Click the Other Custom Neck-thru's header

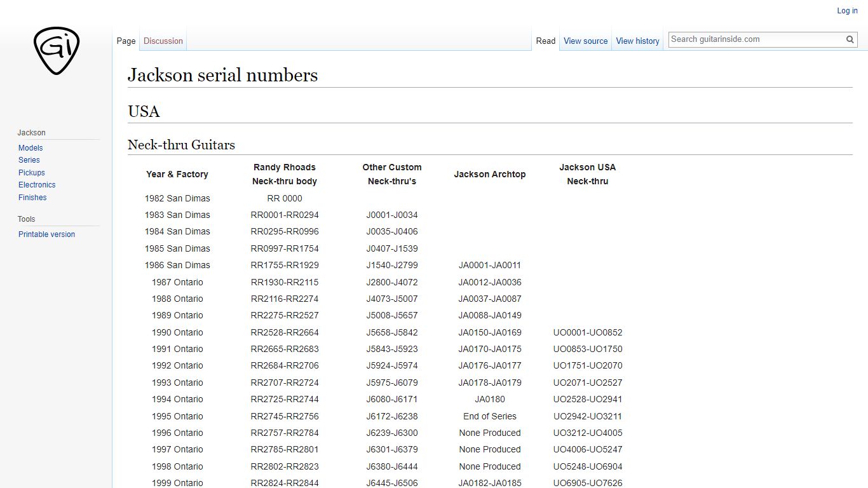pos(392,174)
